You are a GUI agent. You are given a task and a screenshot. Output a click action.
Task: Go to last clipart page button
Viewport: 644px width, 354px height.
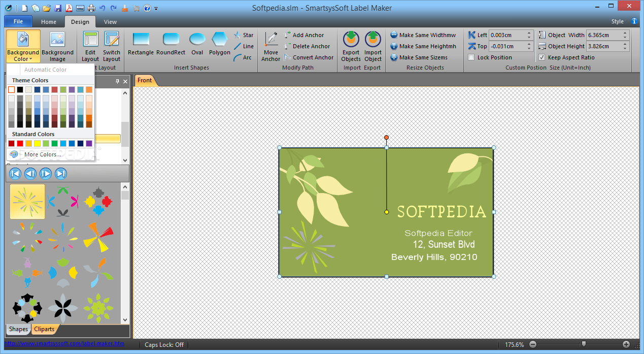coord(61,174)
